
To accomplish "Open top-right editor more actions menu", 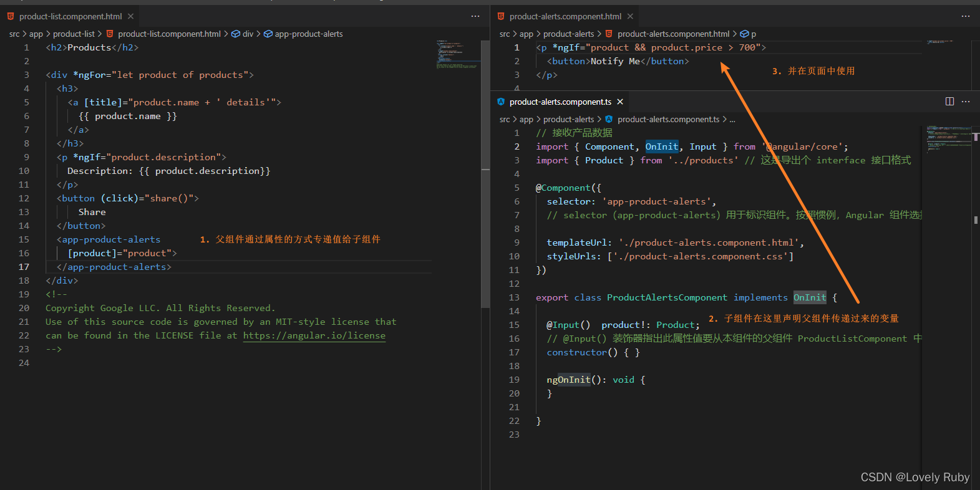I will 966,16.
